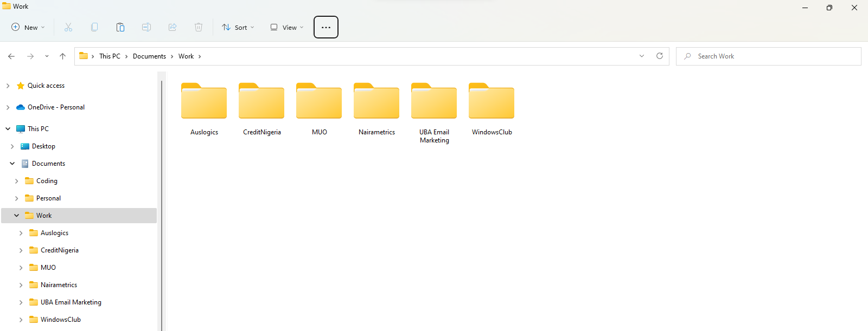The height and width of the screenshot is (331, 868).
Task: Select Personal folder in sidebar tree
Action: 48,198
